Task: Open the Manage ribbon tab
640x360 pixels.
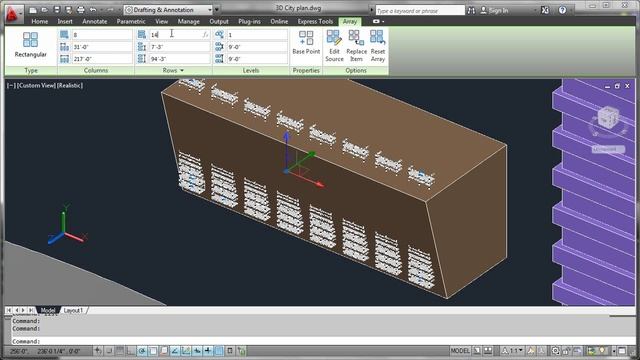Action: click(189, 21)
